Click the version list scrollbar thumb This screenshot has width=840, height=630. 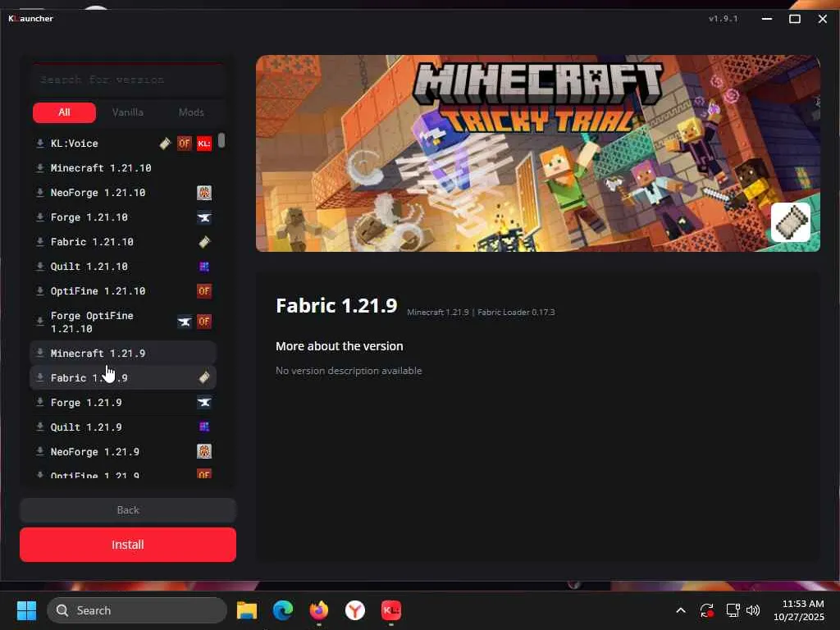[221, 140]
